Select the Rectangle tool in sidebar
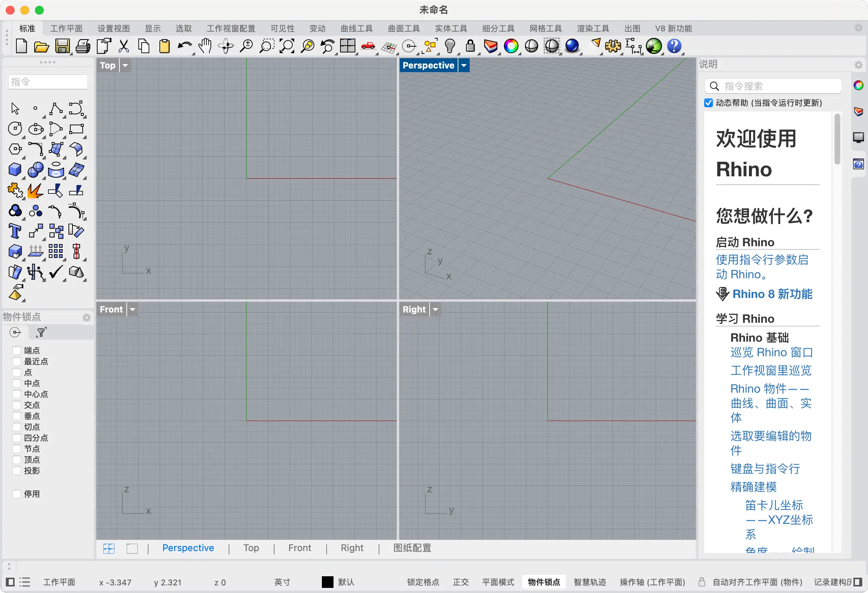 76,129
